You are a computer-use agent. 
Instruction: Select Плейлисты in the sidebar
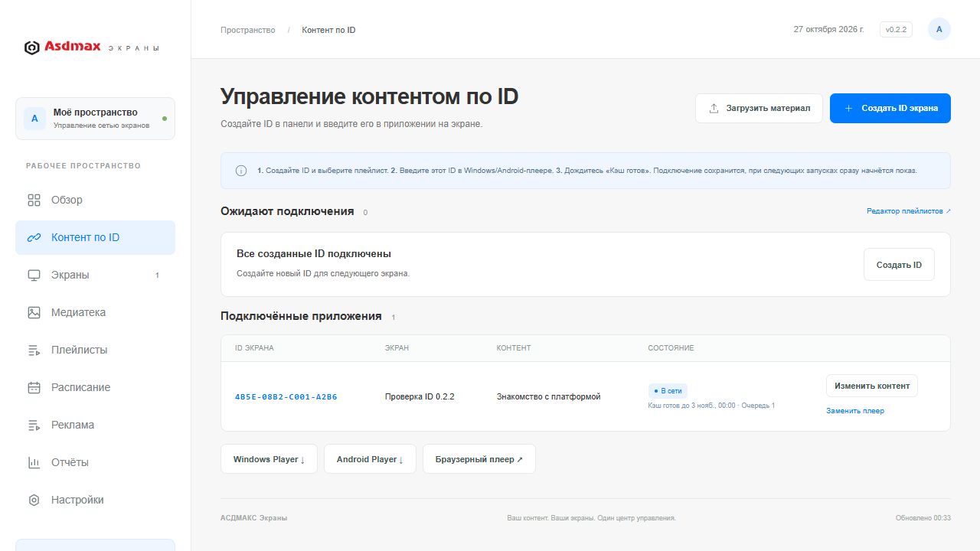(95, 350)
